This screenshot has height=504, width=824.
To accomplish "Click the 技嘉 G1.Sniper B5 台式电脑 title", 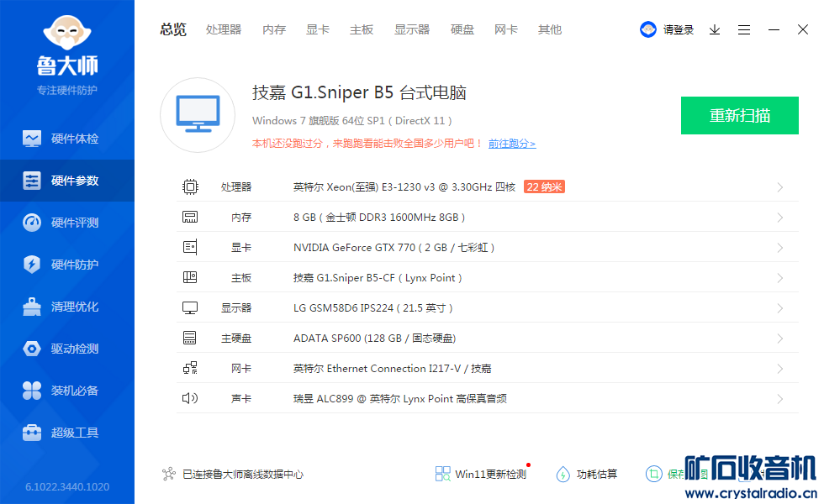I will point(359,92).
